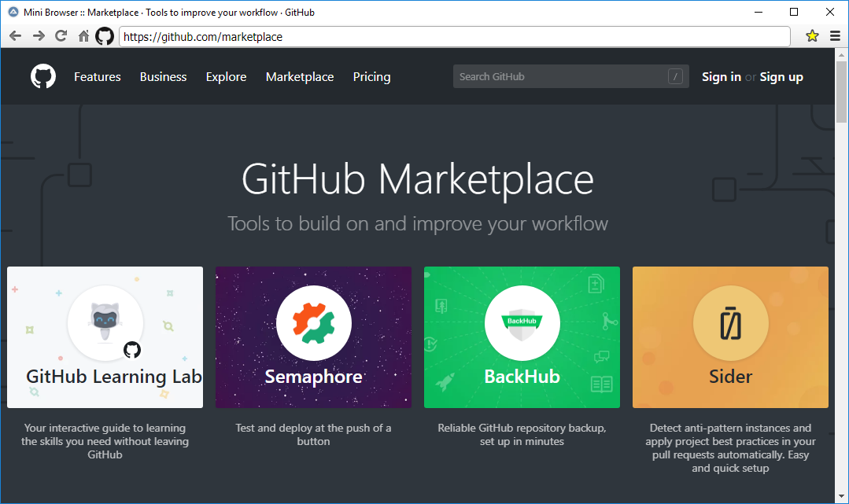
Task: Click the GitHub Marketplace heading
Action: [418, 180]
